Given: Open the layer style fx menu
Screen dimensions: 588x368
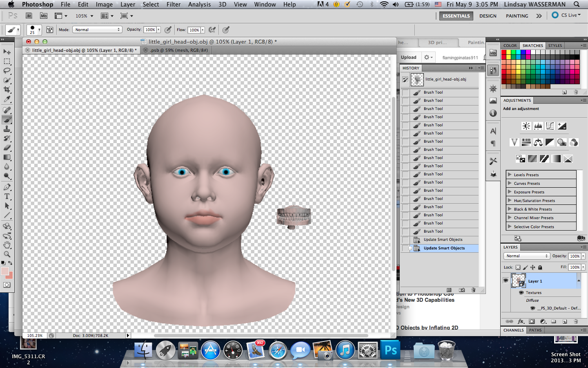Looking at the screenshot, I should point(521,321).
